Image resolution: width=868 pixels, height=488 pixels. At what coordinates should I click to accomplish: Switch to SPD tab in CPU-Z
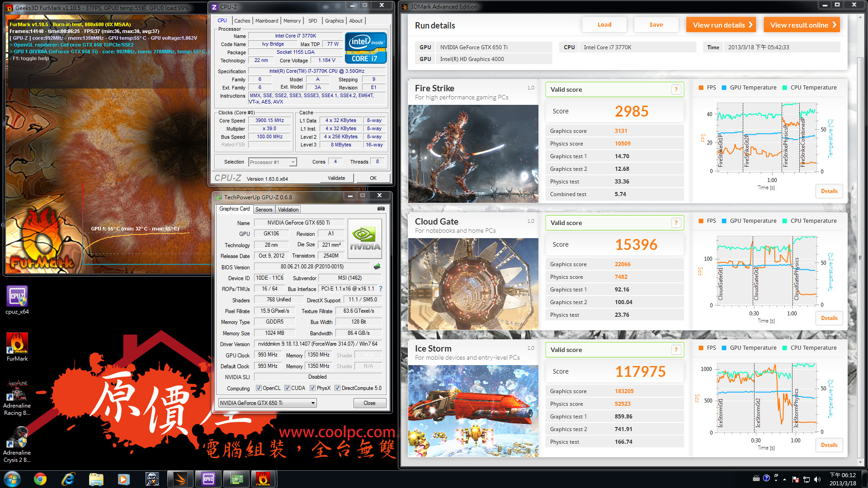313,21
